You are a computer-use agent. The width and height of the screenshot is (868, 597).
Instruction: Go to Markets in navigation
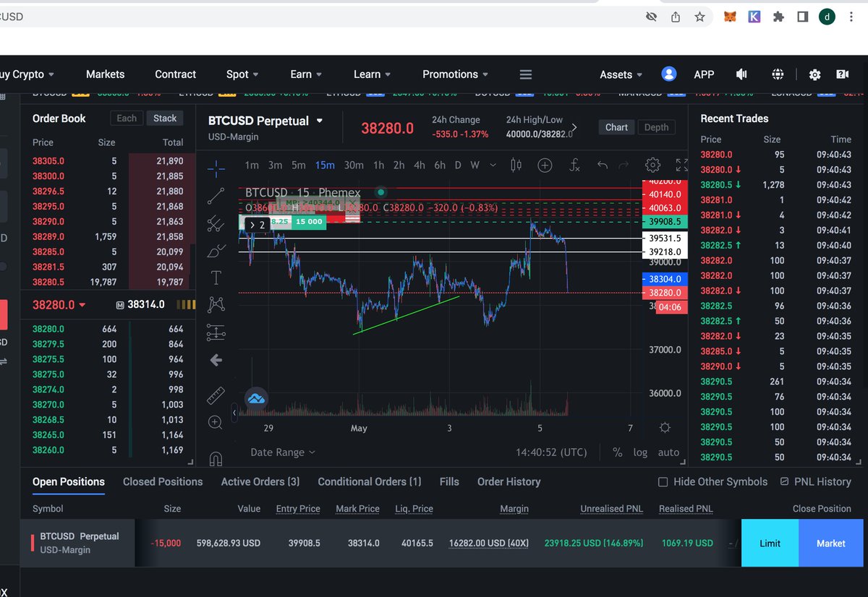pos(105,74)
